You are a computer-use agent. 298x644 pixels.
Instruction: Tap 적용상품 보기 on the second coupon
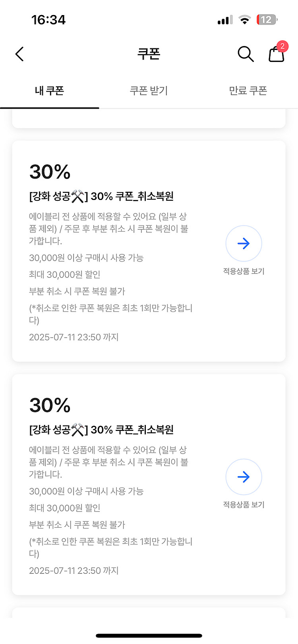click(x=244, y=505)
